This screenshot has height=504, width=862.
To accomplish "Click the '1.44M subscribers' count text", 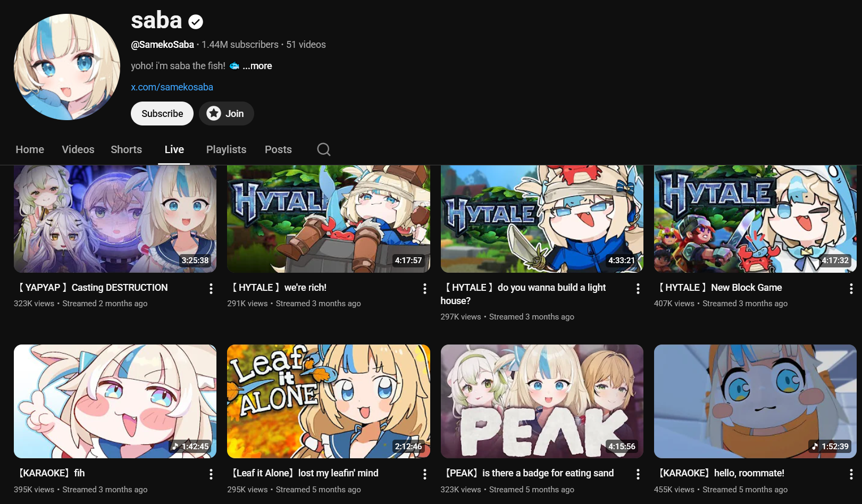I will pos(240,45).
